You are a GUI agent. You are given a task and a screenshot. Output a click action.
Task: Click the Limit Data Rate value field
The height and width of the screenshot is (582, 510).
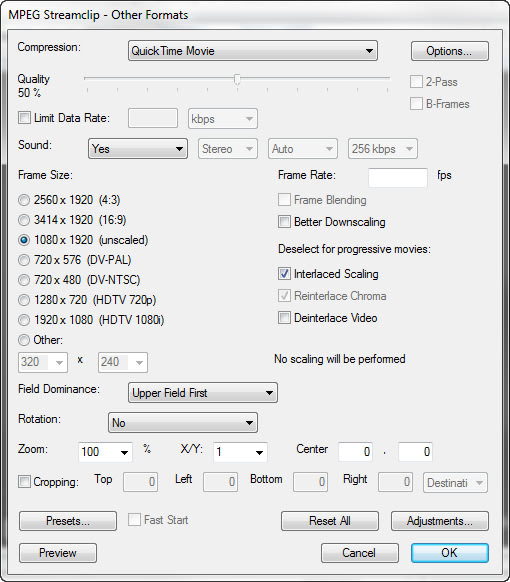pyautogui.click(x=153, y=118)
